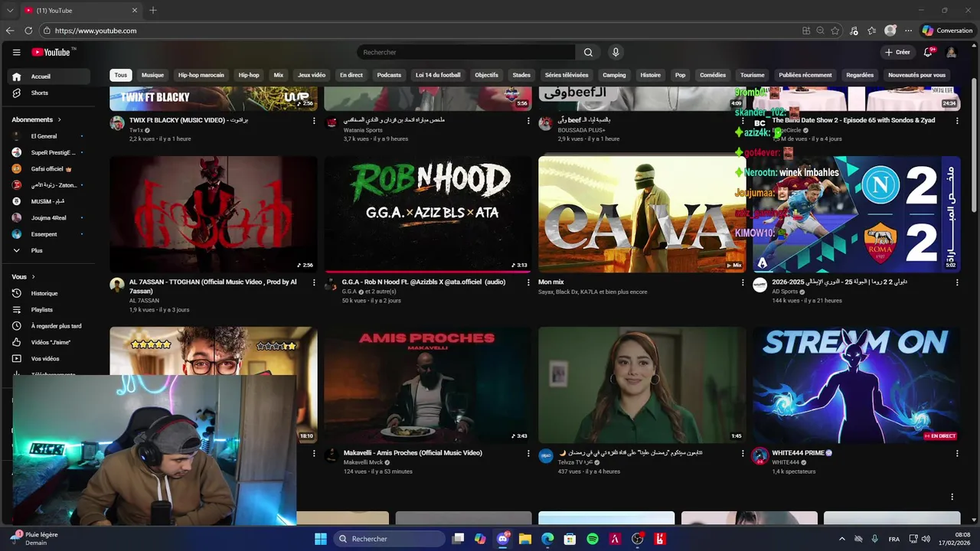Click the Windows taskbar search box
Viewport: 980px width, 551px height.
pos(388,539)
